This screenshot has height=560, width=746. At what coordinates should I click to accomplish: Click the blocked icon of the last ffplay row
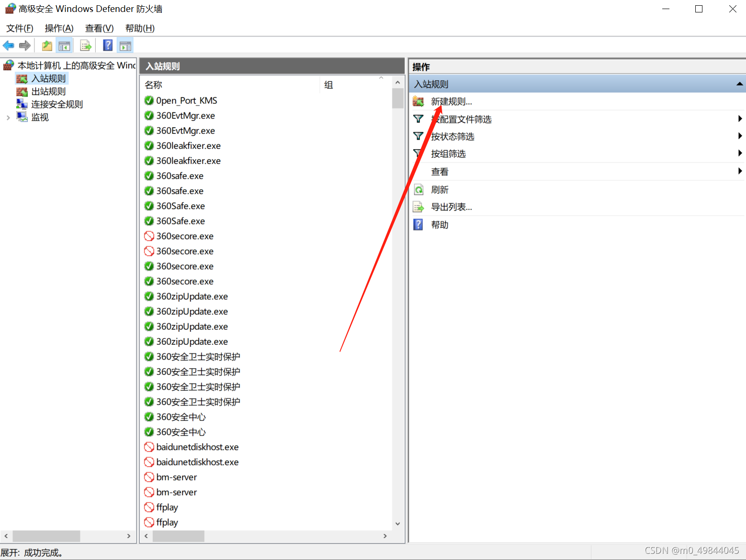click(x=149, y=522)
